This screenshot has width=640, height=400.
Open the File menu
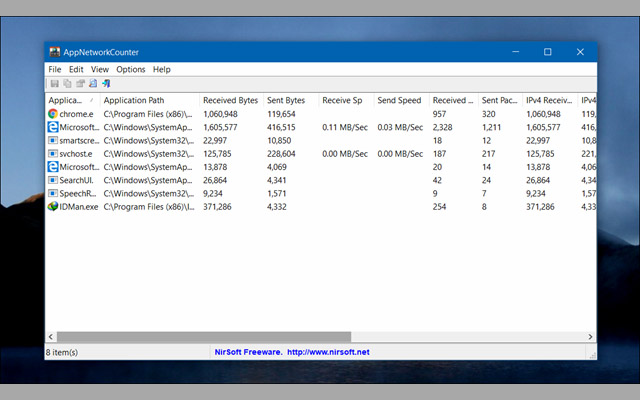coord(54,69)
